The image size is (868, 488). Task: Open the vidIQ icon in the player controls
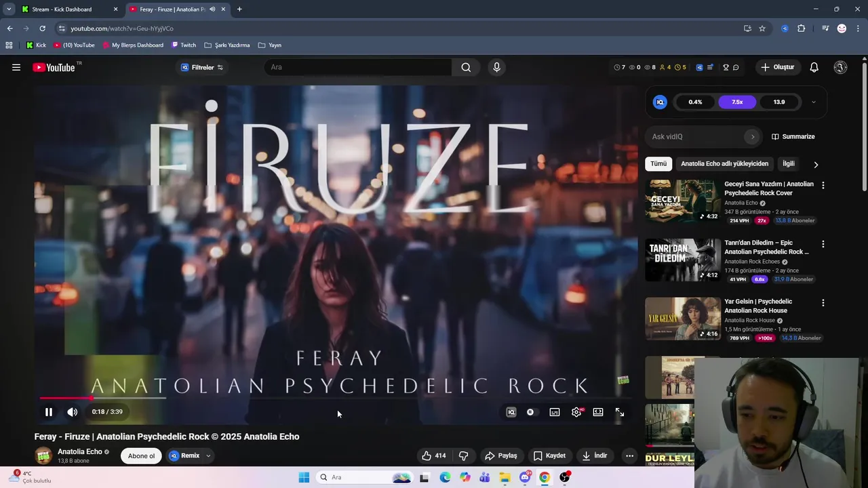[x=511, y=412]
